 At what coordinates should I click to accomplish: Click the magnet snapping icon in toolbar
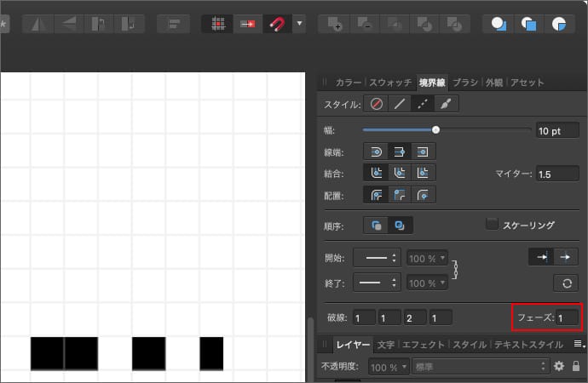(276, 24)
